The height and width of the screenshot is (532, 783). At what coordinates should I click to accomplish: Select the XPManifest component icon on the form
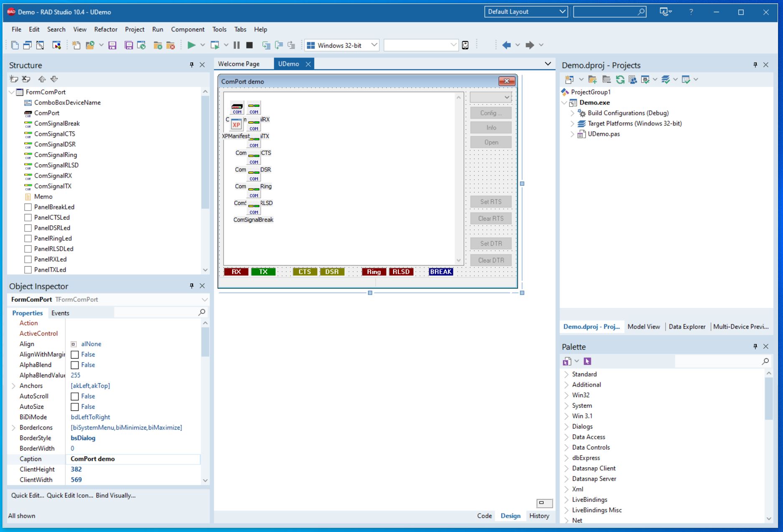236,124
